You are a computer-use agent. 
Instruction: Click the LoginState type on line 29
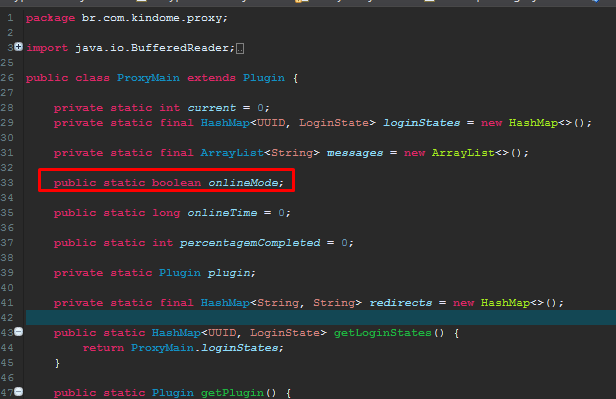pos(334,123)
